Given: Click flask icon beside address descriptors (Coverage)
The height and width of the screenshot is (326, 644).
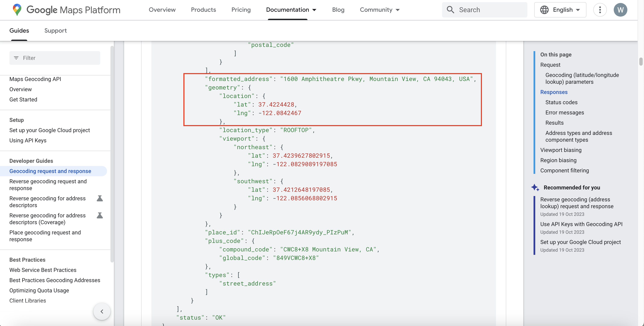Looking at the screenshot, I should pyautogui.click(x=100, y=215).
